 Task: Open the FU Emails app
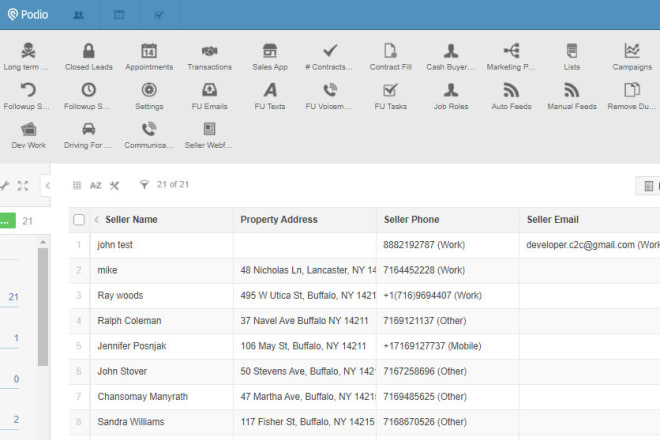pos(209,95)
